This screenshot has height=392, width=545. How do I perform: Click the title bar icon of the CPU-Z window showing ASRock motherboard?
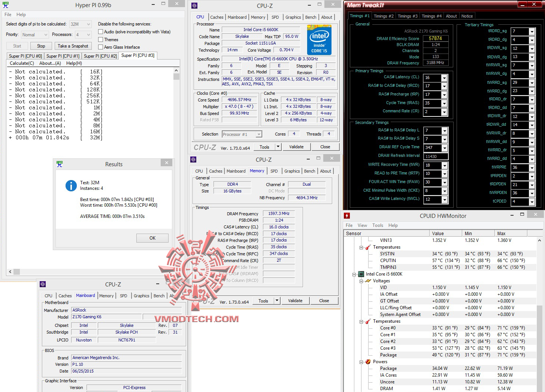(x=43, y=284)
